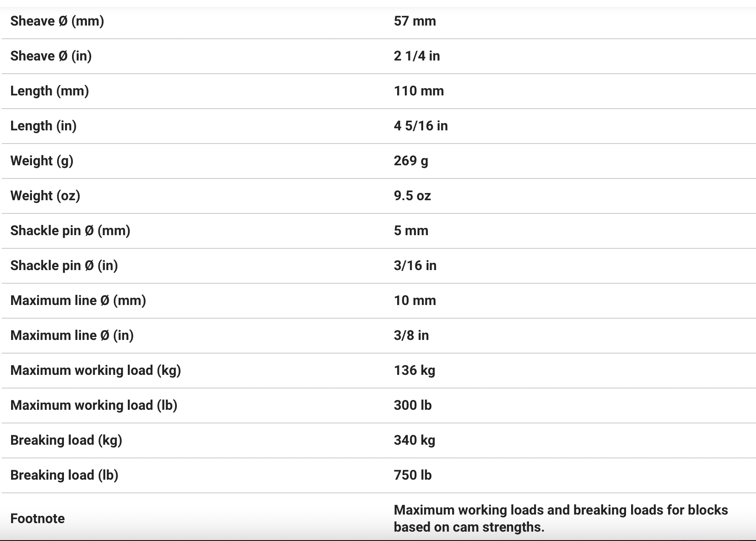Click the Footnote text about cam strengths
This screenshot has height=541, width=756.
(560, 518)
